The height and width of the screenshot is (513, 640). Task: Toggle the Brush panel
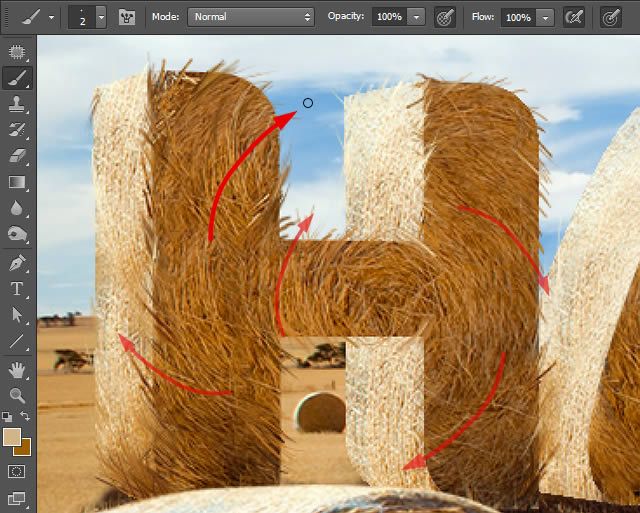[x=127, y=18]
